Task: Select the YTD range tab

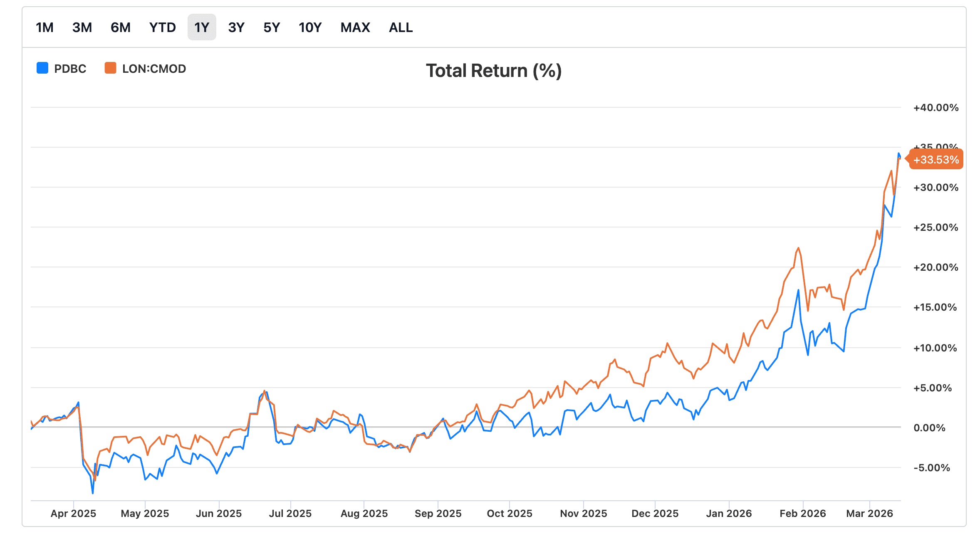Action: pyautogui.click(x=163, y=27)
